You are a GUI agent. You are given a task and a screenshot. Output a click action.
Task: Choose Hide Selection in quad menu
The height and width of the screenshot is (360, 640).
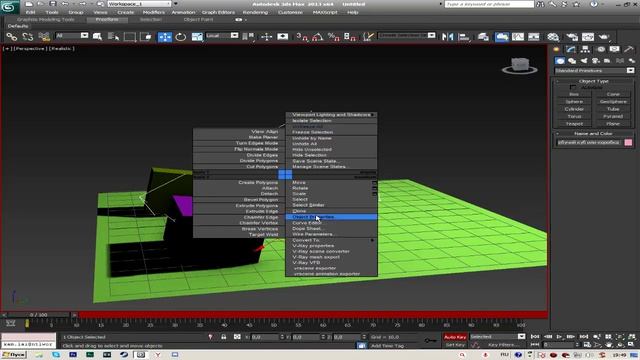pos(331,155)
